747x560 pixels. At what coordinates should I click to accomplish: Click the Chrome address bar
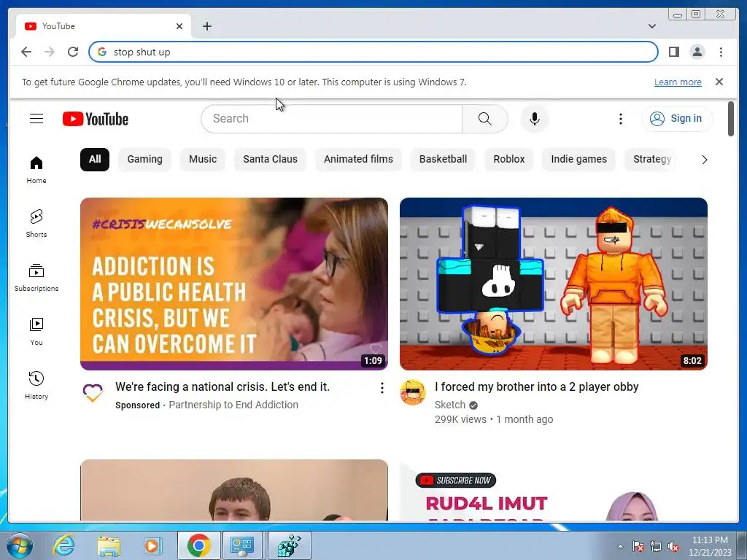pyautogui.click(x=373, y=52)
